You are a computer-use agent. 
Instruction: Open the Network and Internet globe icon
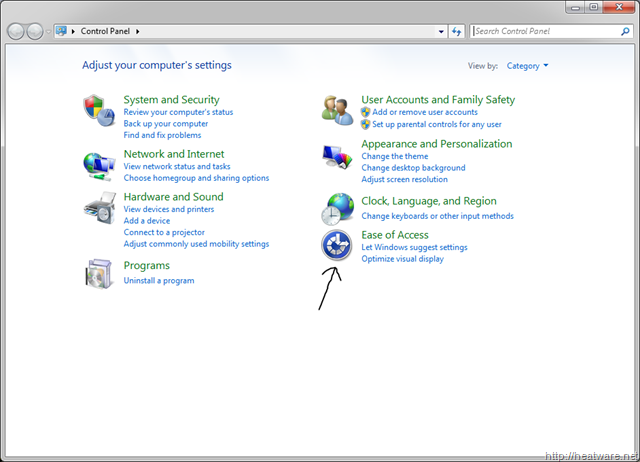point(99,164)
